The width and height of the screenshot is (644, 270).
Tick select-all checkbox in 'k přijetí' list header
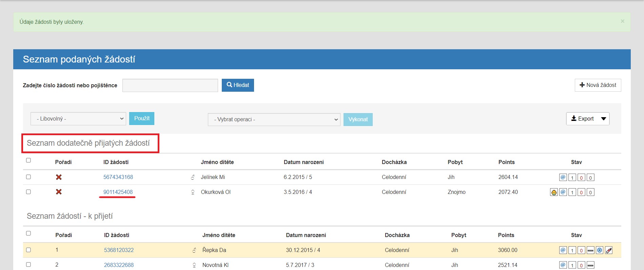click(x=28, y=233)
